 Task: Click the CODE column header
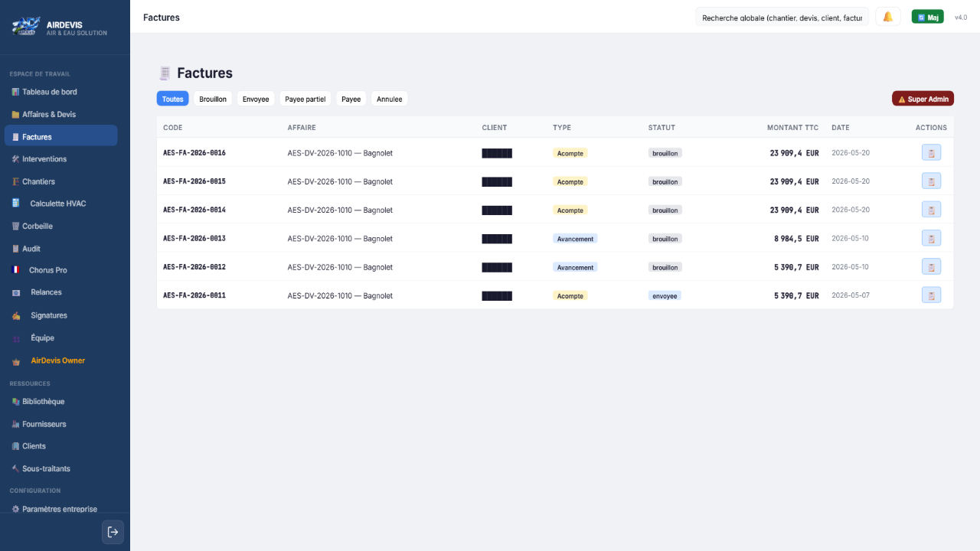173,128
